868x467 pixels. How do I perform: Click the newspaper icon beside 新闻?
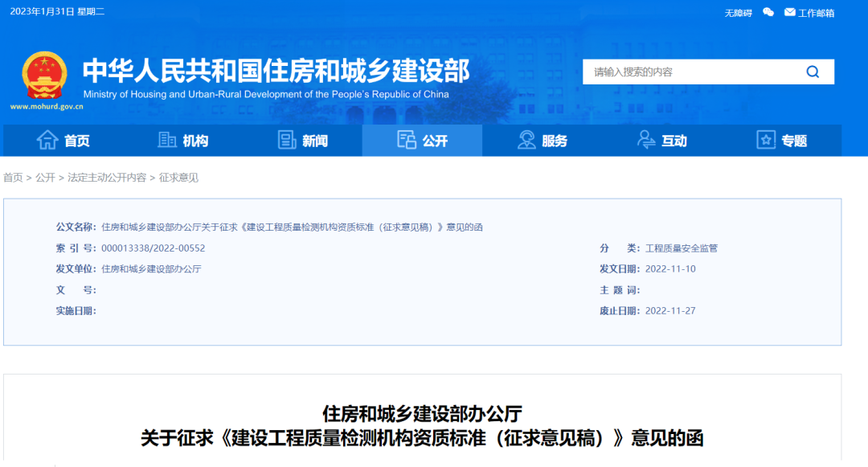(x=287, y=140)
